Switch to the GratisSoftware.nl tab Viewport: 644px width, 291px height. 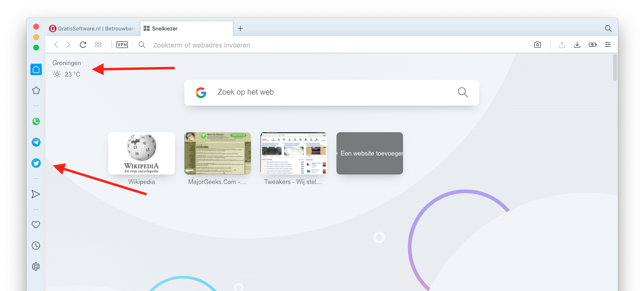[x=93, y=29]
